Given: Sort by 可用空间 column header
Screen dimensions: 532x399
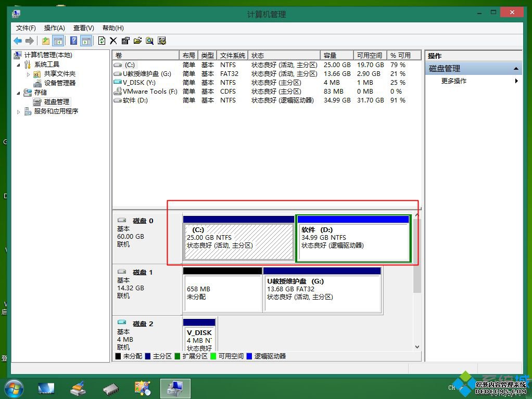Looking at the screenshot, I should point(370,55).
